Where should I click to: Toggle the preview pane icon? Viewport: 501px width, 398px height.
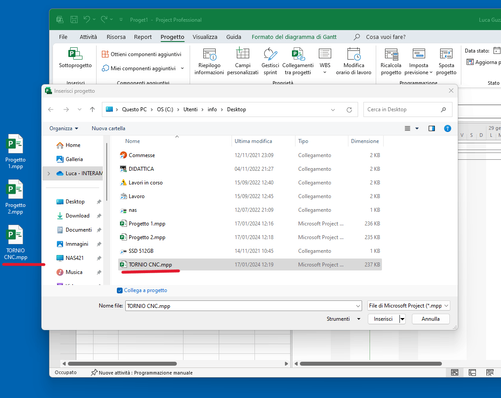click(x=431, y=128)
